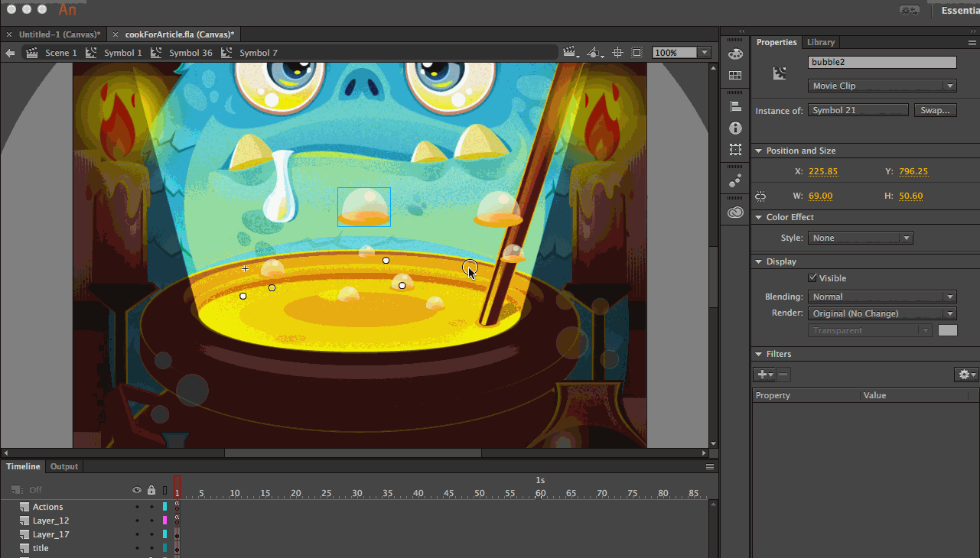Collapse the Position and Size section
Screen dimensions: 980x558
[758, 151]
